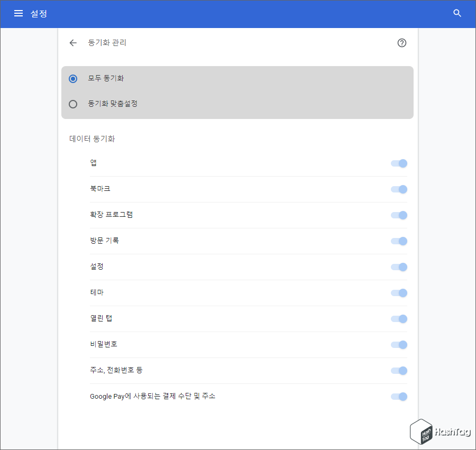Image resolution: width=476 pixels, height=450 pixels.
Task: Toggle 테마 synchronization
Action: [x=399, y=293]
